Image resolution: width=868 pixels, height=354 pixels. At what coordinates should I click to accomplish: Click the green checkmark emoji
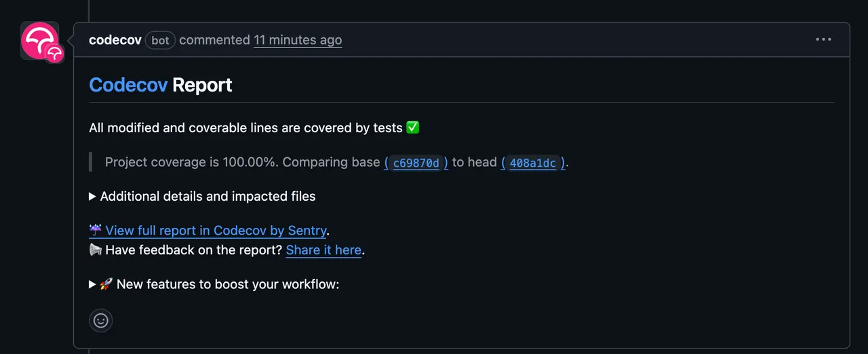click(x=413, y=127)
